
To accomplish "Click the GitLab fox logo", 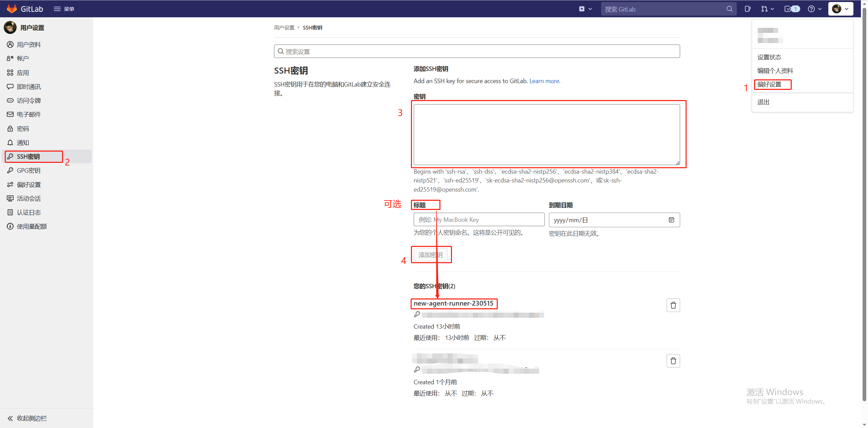I will (12, 9).
